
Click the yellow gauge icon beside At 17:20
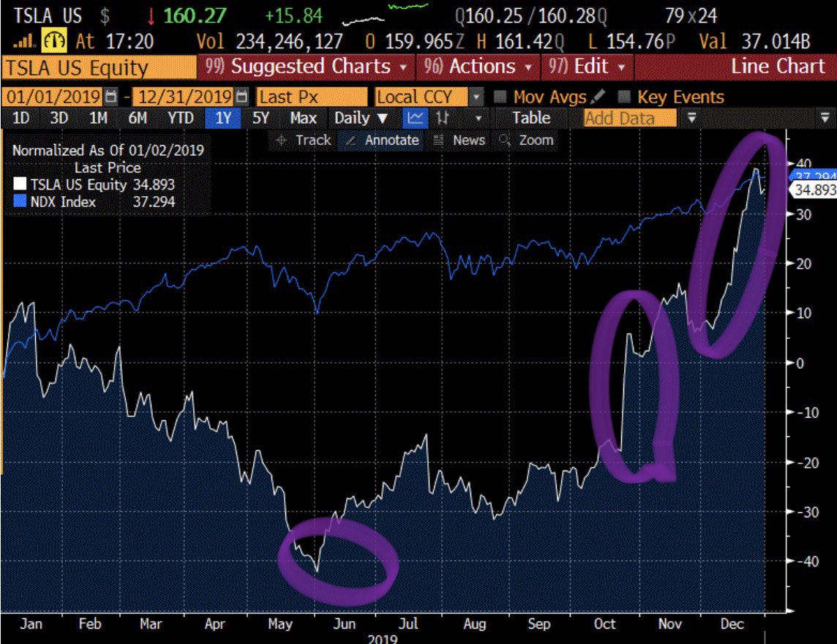pos(54,40)
